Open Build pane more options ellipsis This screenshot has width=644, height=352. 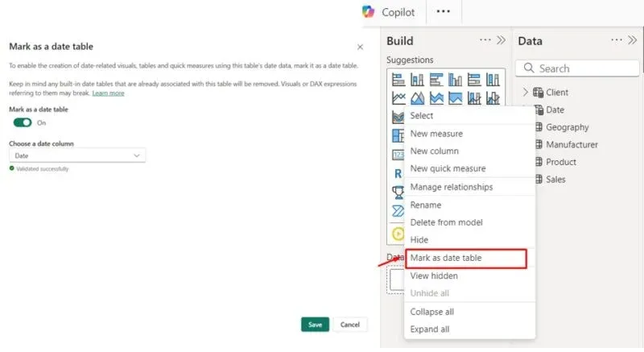(x=485, y=39)
